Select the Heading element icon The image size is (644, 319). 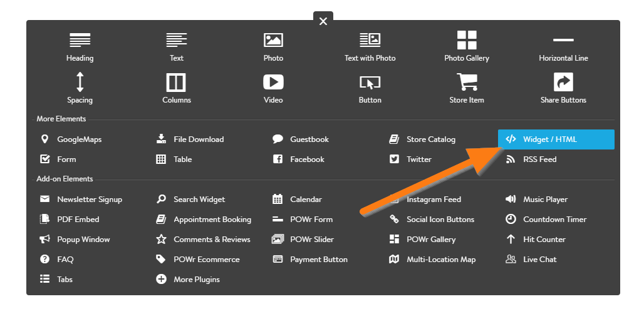(x=80, y=40)
